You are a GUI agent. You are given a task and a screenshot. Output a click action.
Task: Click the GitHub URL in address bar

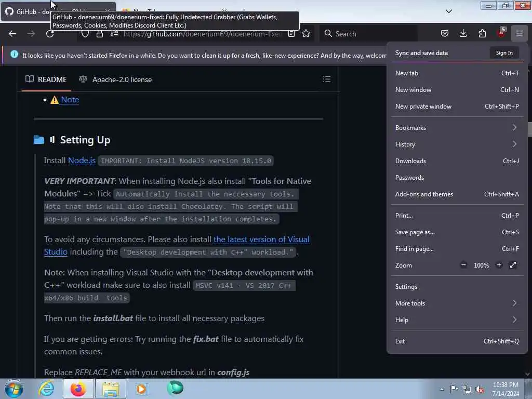pos(203,34)
